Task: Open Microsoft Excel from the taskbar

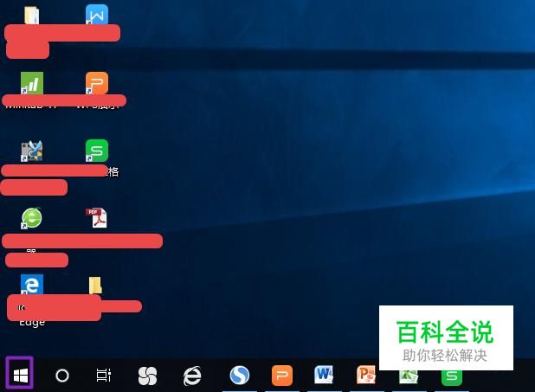Action: click(409, 376)
